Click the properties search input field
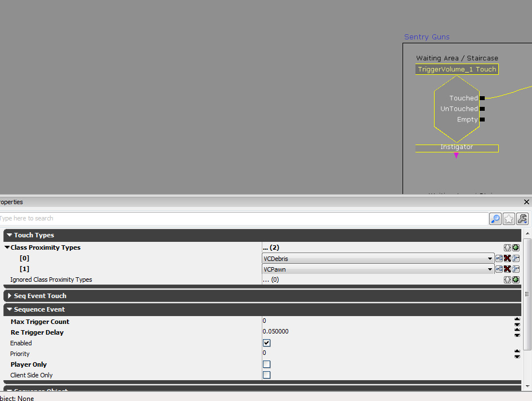Screen dimensions: 532x401 [244, 219]
